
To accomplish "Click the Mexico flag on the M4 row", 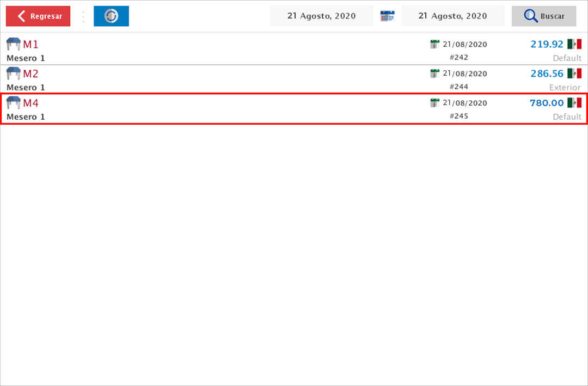I will (x=574, y=103).
